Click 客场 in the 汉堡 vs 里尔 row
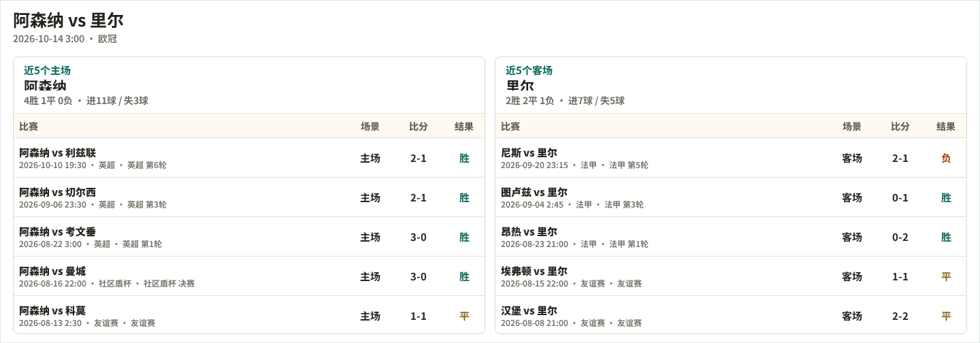 (852, 316)
